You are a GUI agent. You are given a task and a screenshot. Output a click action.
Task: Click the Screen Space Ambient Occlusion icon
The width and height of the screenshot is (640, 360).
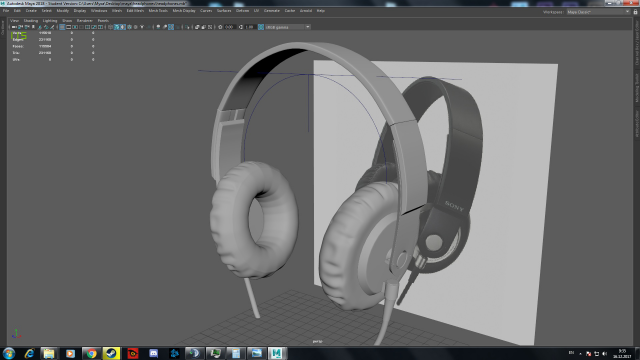click(158, 27)
